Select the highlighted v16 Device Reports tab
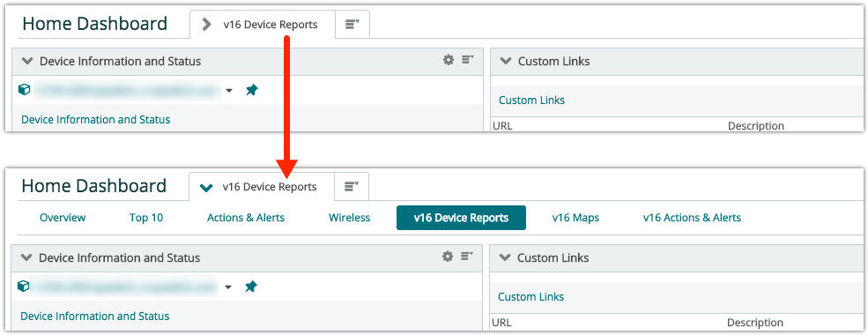The image size is (868, 335). pyautogui.click(x=461, y=218)
